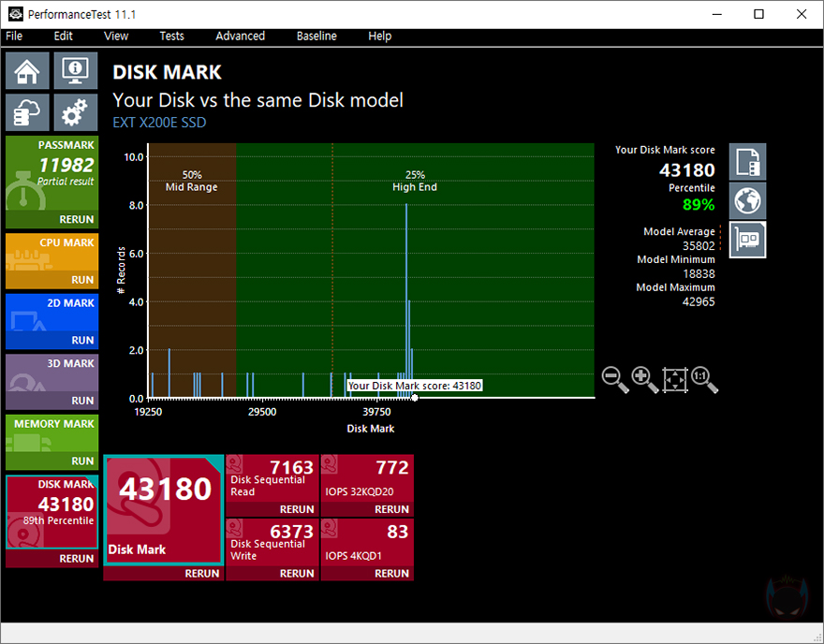
Task: Fit the chart to window icon
Action: (675, 379)
